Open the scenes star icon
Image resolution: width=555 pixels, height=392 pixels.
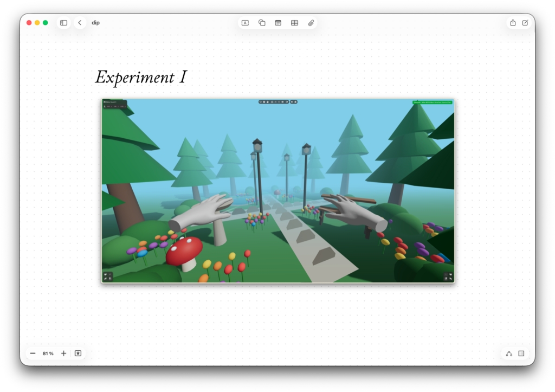point(78,354)
